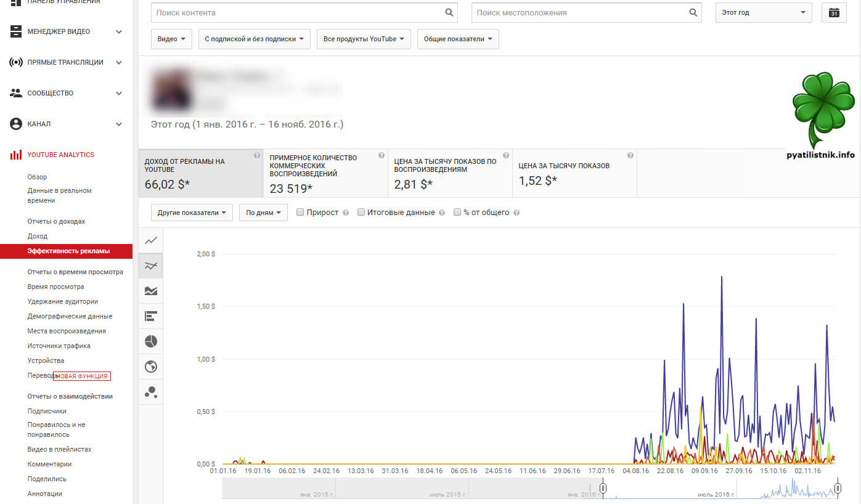861x504 pixels.
Task: Click the right timeline range handle
Action: [x=838, y=489]
